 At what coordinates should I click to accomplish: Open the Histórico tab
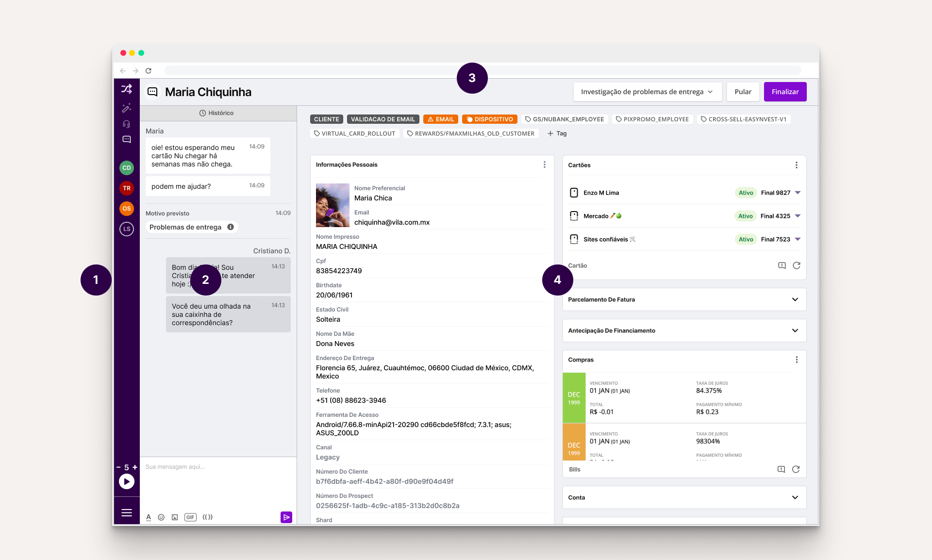pyautogui.click(x=216, y=113)
